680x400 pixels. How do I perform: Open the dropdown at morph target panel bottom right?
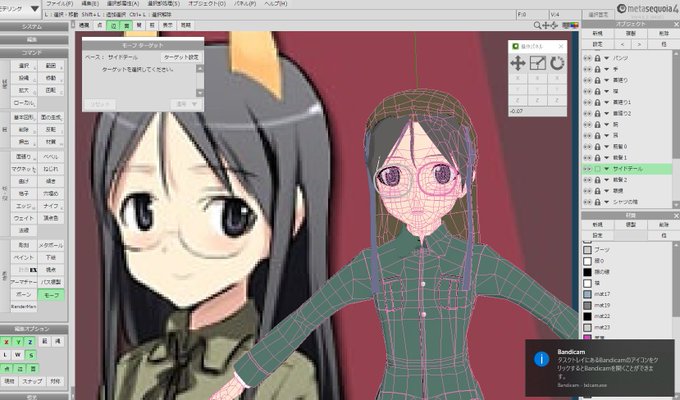[187, 104]
